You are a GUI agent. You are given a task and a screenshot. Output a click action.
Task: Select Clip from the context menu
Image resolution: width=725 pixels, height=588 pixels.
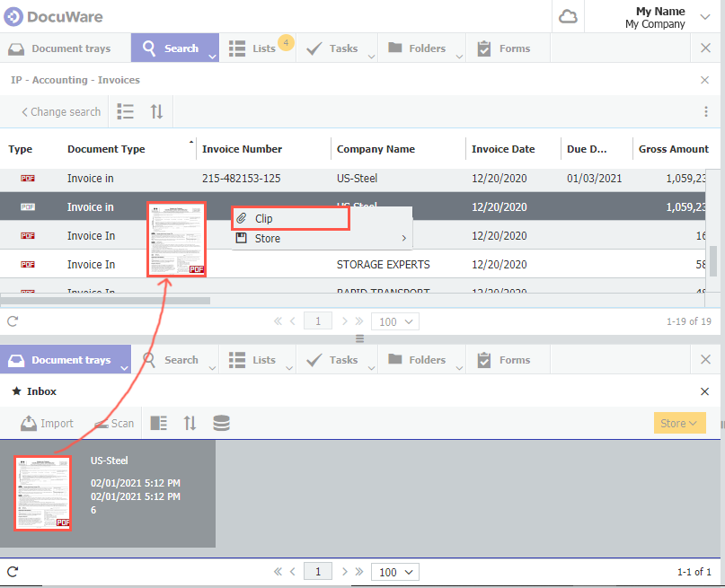point(289,218)
